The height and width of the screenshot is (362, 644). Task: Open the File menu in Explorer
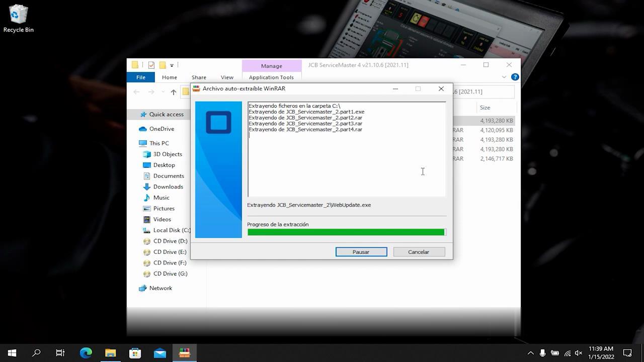coord(141,77)
